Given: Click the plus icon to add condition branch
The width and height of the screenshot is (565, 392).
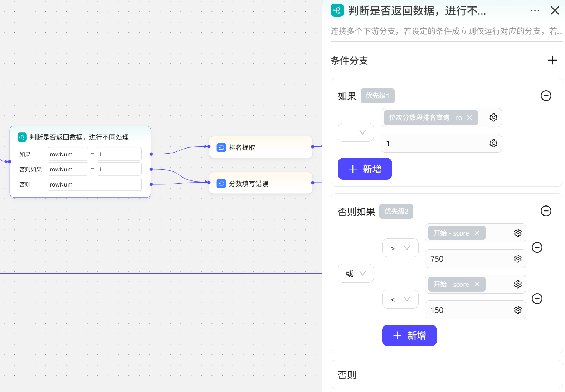Looking at the screenshot, I should point(552,60).
